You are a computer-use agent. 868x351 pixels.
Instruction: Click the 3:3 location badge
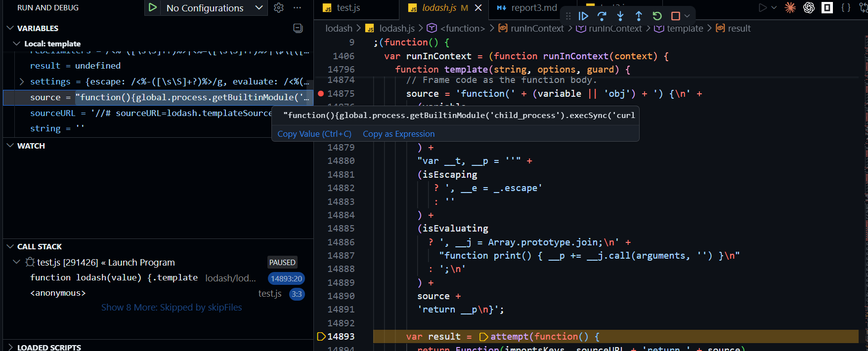[297, 294]
